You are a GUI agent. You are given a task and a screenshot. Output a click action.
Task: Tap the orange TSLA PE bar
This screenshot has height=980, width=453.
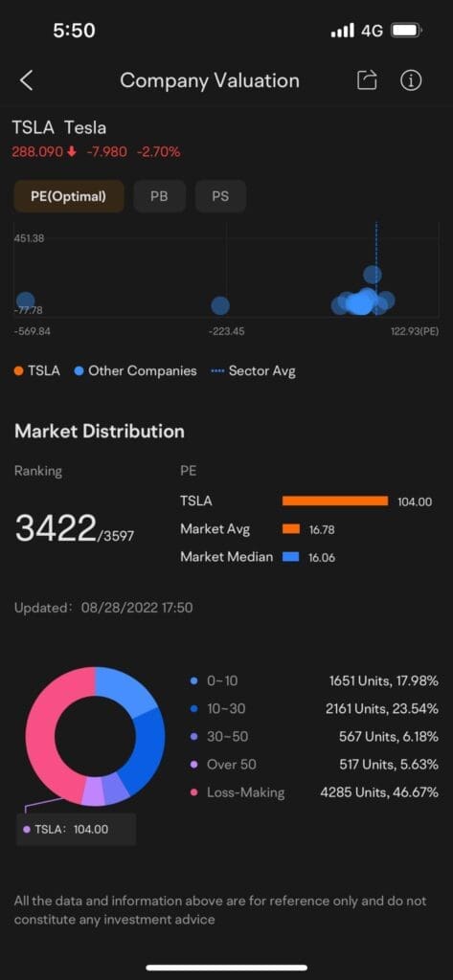(x=335, y=501)
